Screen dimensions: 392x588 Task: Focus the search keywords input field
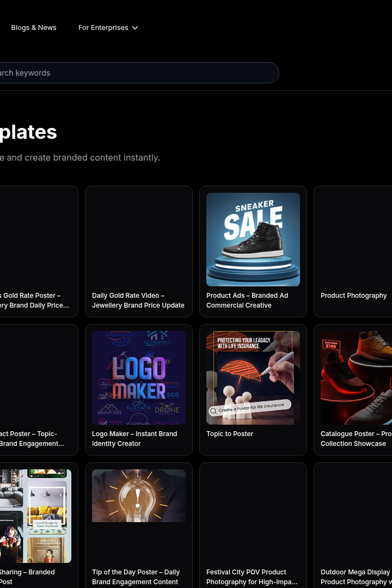click(138, 73)
